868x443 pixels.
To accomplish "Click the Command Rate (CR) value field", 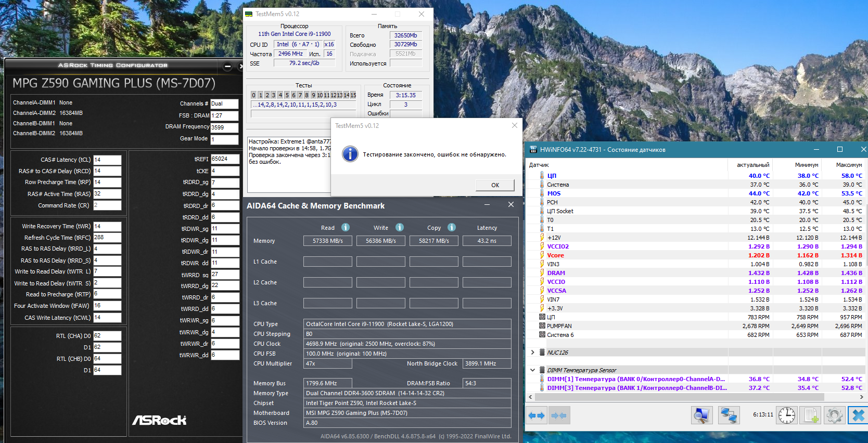I will [x=107, y=205].
